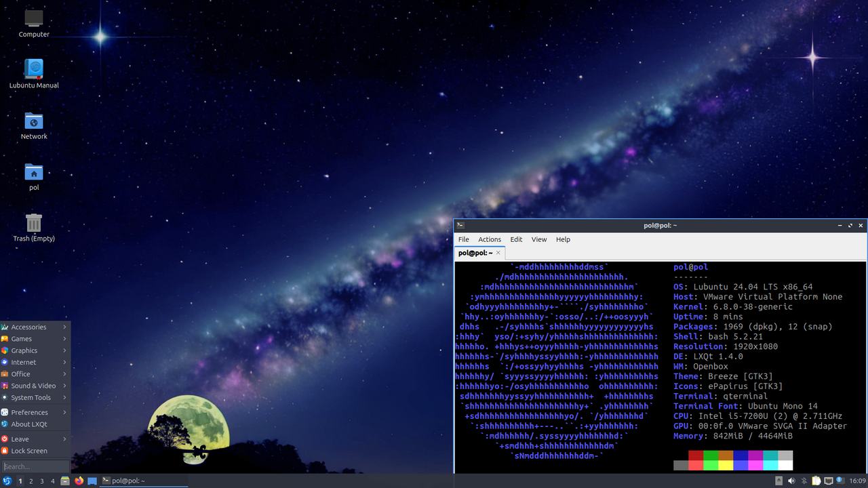The image size is (868, 488).
Task: Click the 'Kernel: 6.8.0-38-generic' line
Action: pos(733,306)
